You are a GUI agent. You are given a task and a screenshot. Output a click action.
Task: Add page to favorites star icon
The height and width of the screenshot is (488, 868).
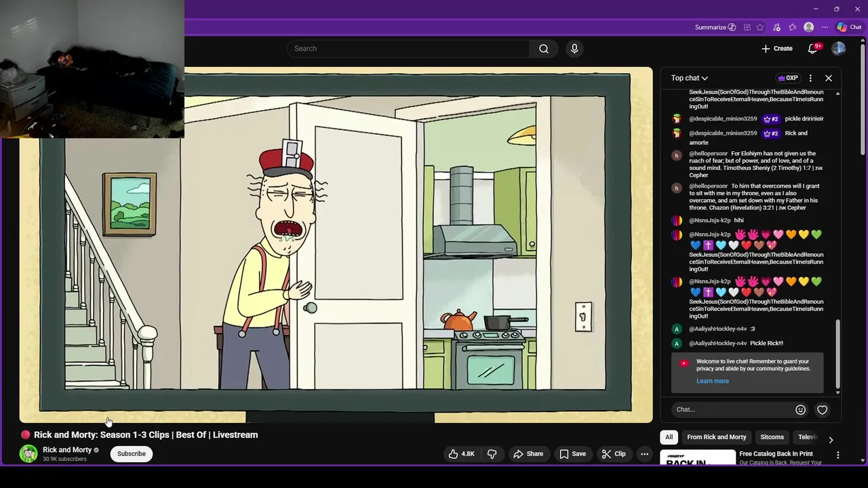pyautogui.click(x=760, y=27)
